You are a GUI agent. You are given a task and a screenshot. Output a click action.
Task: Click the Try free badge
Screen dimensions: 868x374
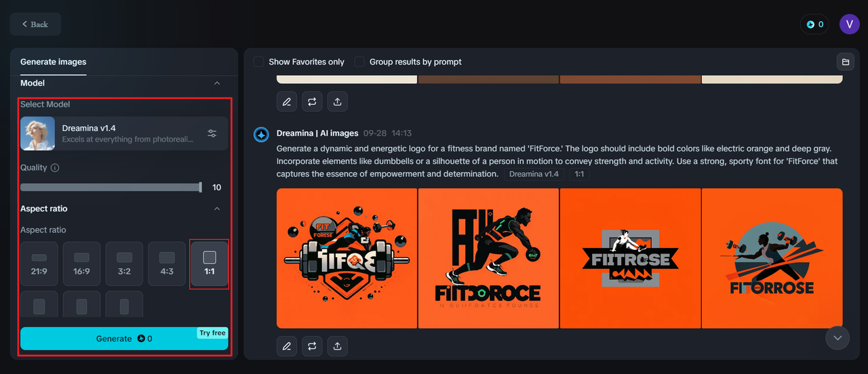click(212, 333)
